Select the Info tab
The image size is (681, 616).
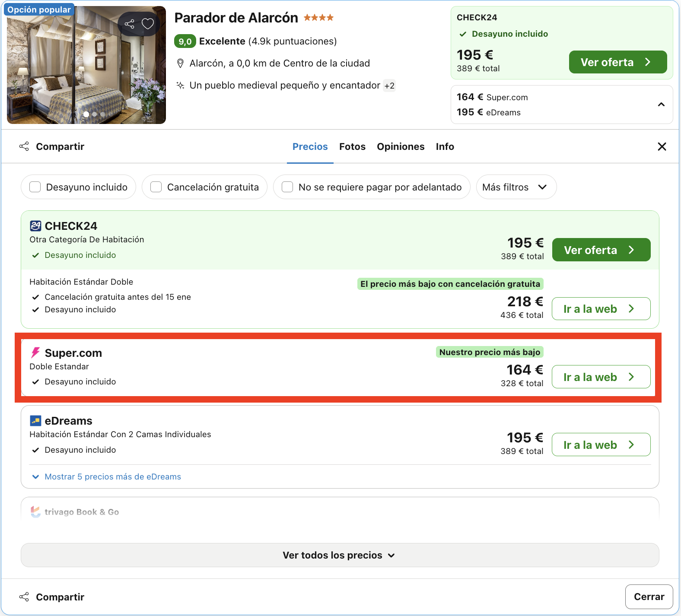pyautogui.click(x=445, y=146)
